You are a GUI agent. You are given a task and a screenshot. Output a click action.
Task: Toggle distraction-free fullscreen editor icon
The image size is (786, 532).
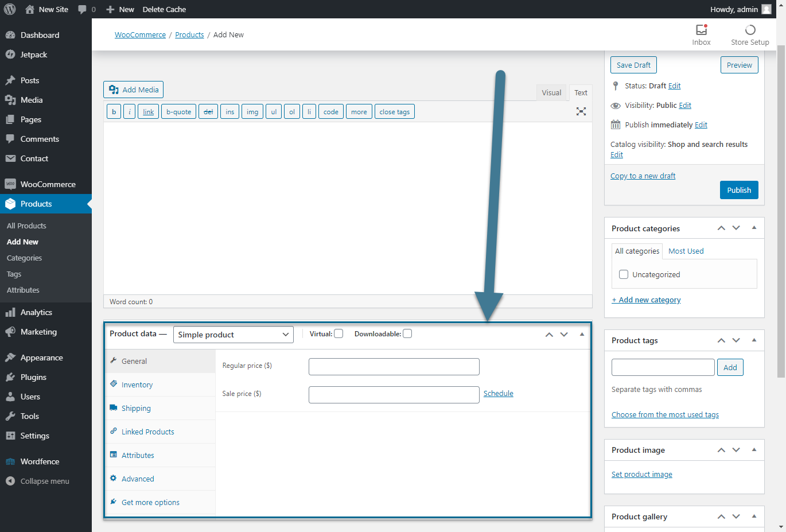point(581,111)
